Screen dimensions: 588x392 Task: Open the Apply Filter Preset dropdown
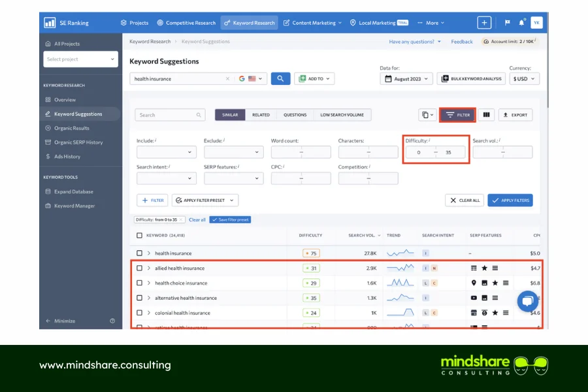tap(205, 201)
